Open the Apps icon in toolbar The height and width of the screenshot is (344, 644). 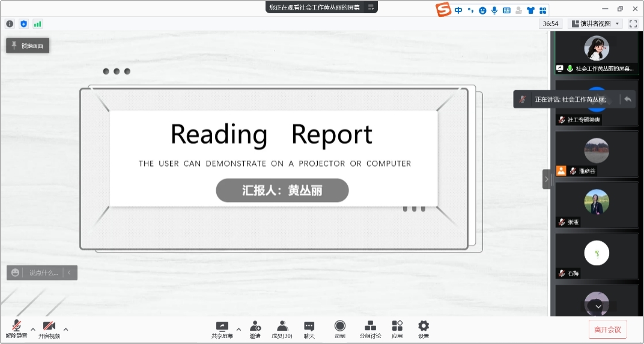click(x=397, y=329)
